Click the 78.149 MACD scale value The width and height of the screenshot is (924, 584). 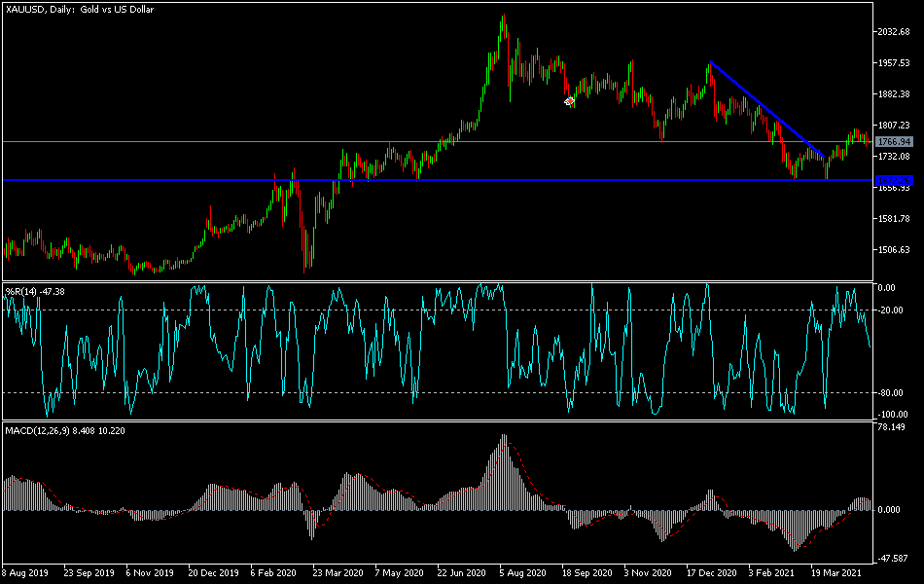point(892,427)
